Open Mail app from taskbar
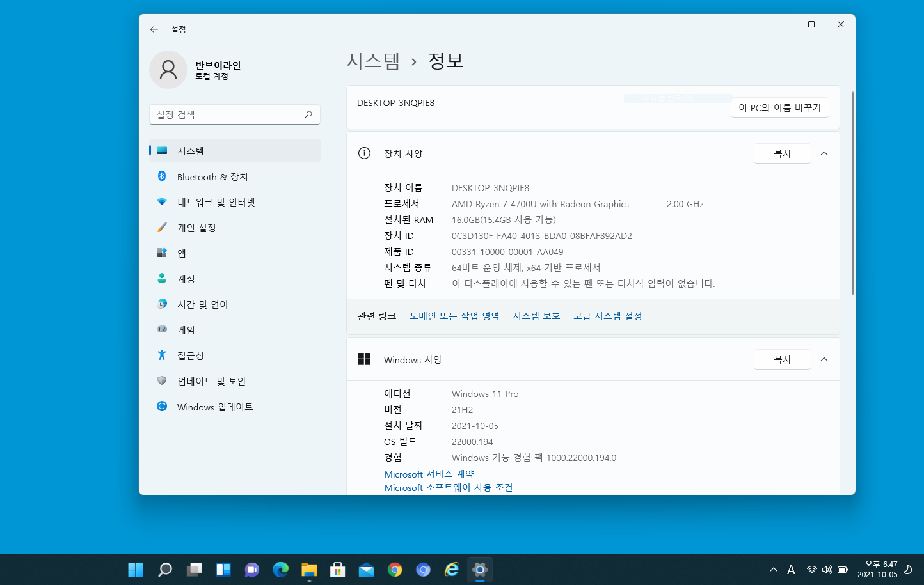The image size is (924, 585). click(x=367, y=570)
